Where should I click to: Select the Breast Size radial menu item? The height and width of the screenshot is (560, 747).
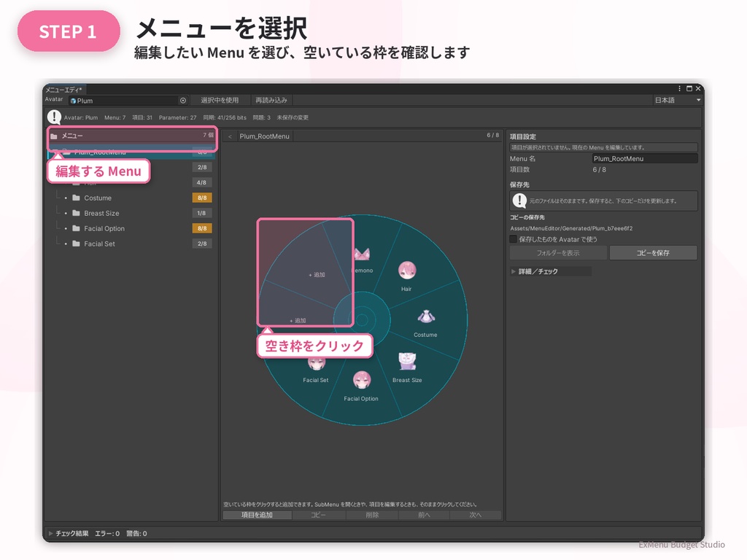(x=407, y=367)
